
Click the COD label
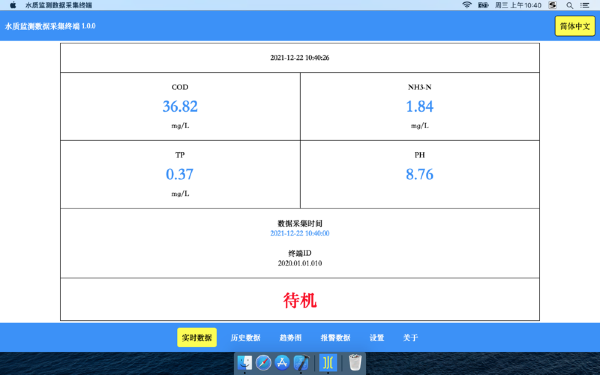[x=180, y=87]
